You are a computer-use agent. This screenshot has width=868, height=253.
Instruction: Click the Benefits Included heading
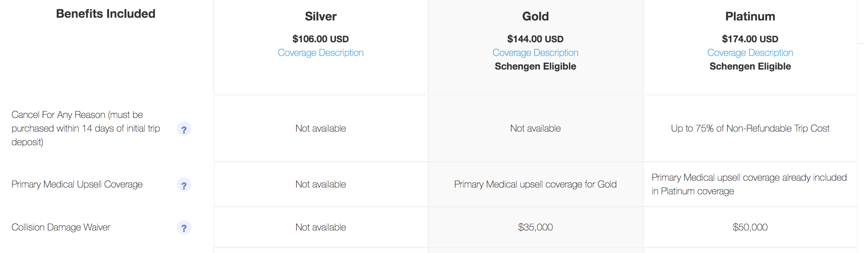point(106,14)
